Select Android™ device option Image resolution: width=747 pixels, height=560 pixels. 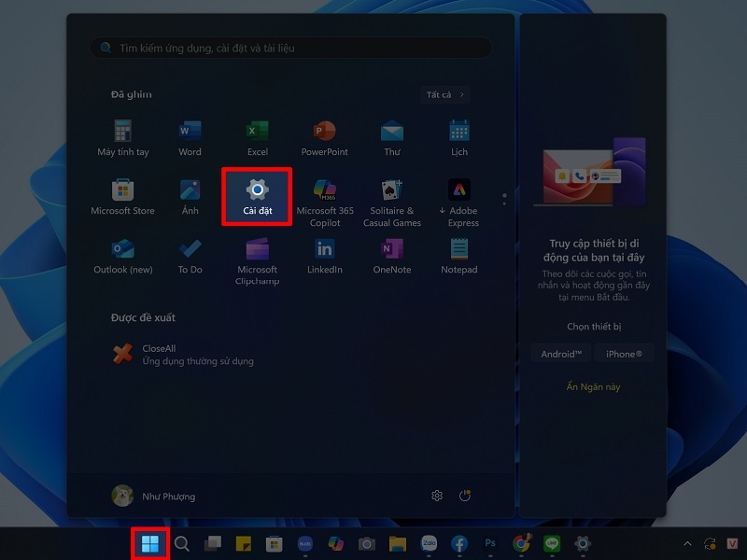(561, 354)
